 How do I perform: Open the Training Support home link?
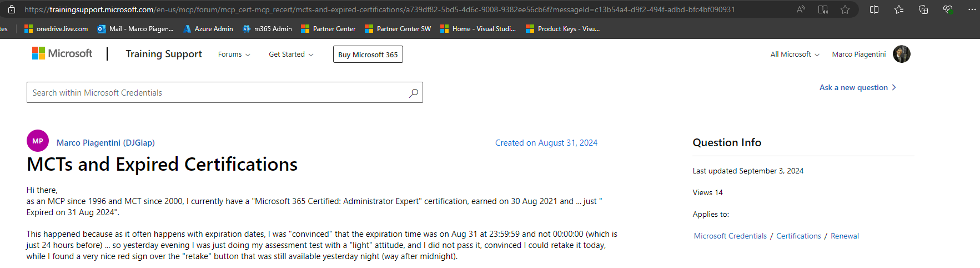pos(164,54)
